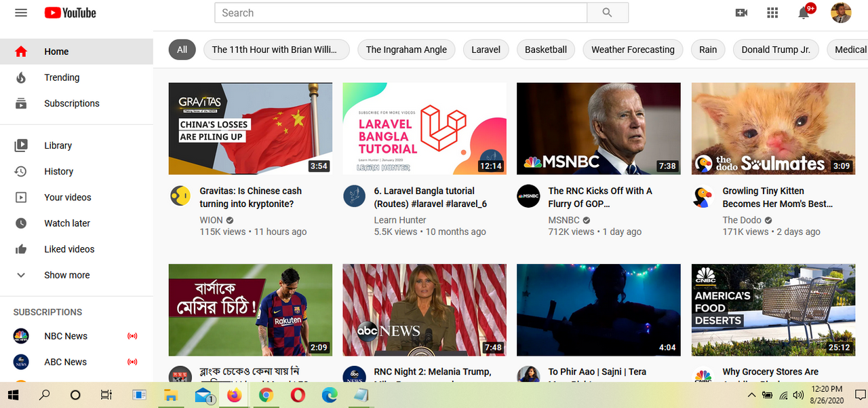
Task: Open the Windows Start menu
Action: point(14,394)
